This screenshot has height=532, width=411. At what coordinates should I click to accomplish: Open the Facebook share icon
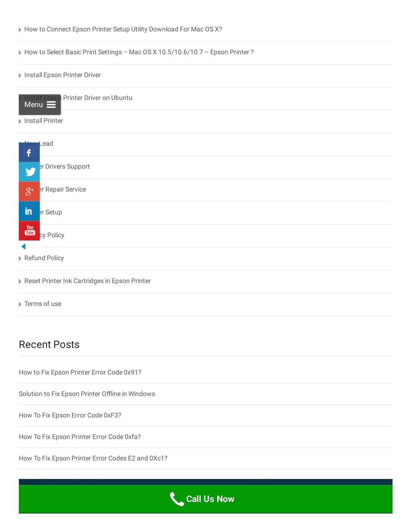point(29,153)
